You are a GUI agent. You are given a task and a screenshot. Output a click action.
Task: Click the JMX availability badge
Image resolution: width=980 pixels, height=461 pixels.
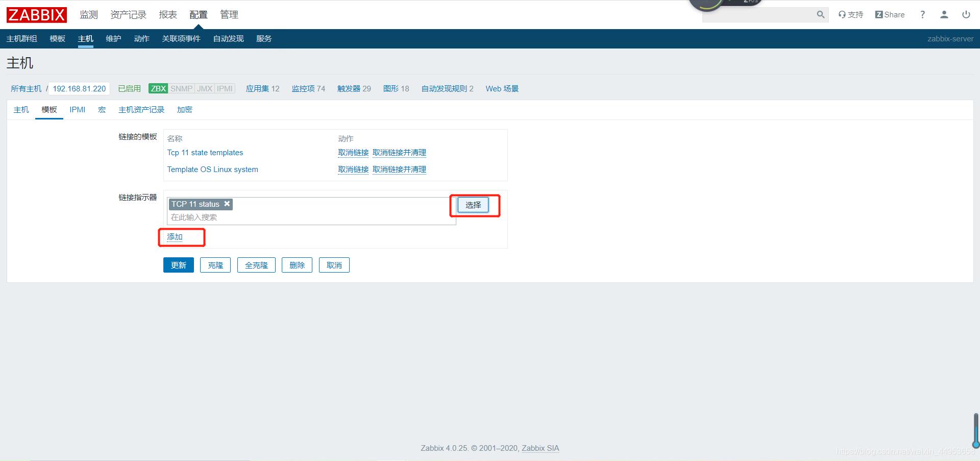(205, 88)
